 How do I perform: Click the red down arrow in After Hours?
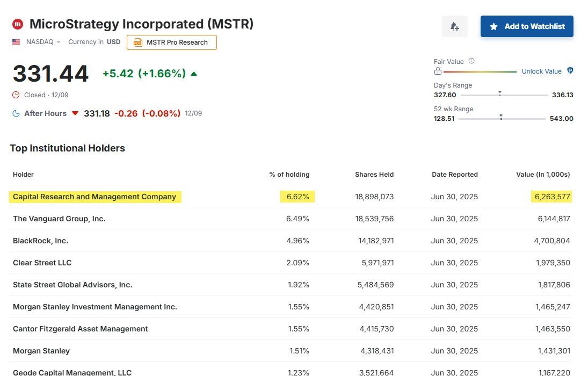pos(75,113)
